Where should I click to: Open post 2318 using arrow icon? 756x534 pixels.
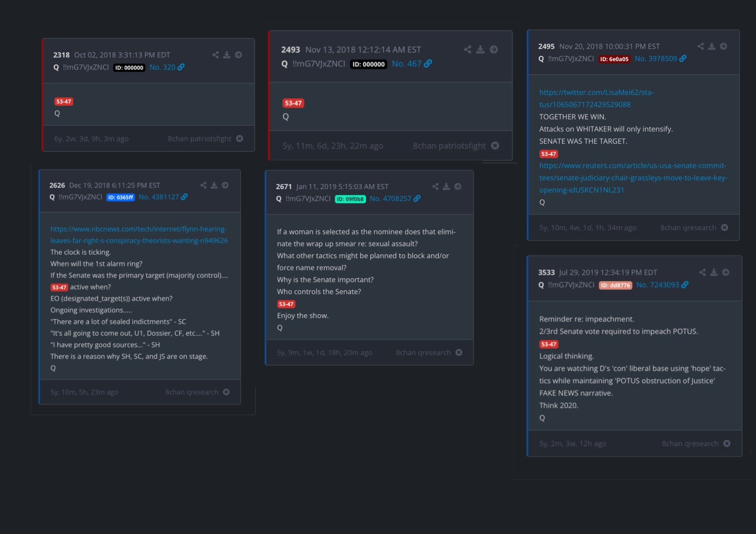[238, 55]
